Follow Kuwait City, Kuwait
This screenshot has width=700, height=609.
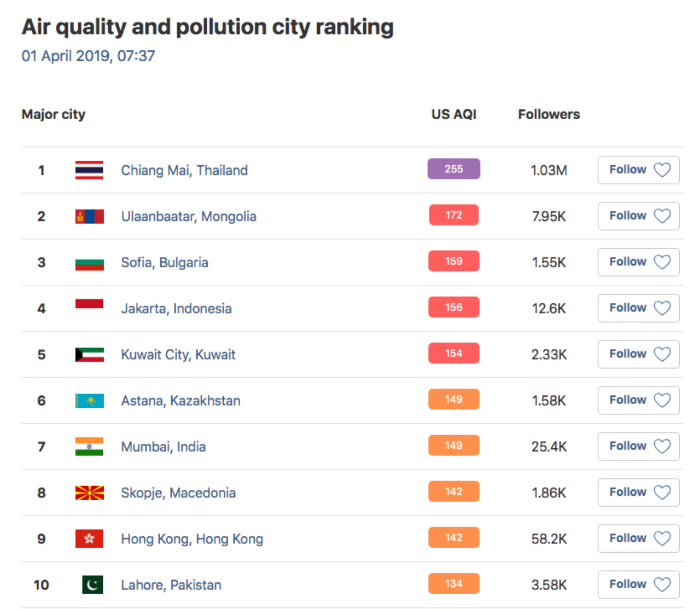point(638,354)
